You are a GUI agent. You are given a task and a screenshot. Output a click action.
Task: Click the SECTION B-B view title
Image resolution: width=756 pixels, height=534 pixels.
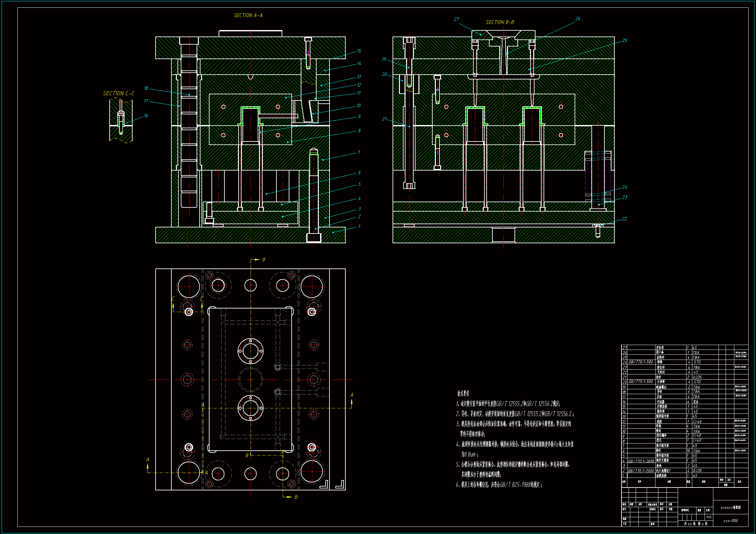click(500, 22)
